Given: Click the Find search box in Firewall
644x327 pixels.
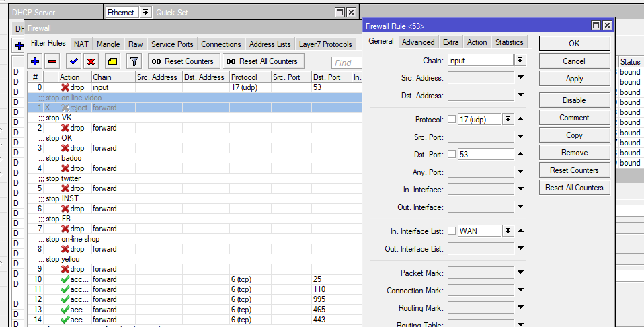Looking at the screenshot, I should tap(346, 63).
